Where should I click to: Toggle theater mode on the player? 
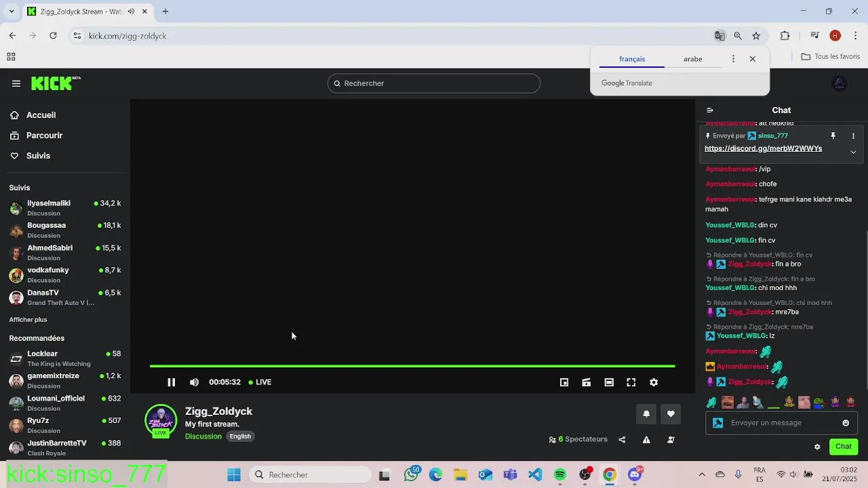coord(609,382)
